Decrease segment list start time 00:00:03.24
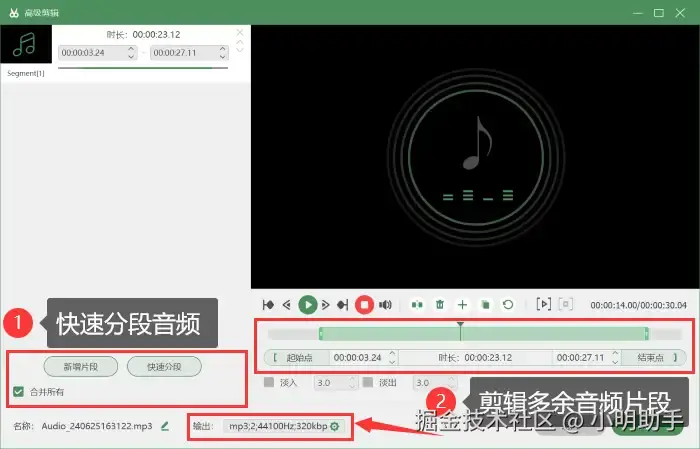Viewport: 700px width, 449px height. [131, 57]
